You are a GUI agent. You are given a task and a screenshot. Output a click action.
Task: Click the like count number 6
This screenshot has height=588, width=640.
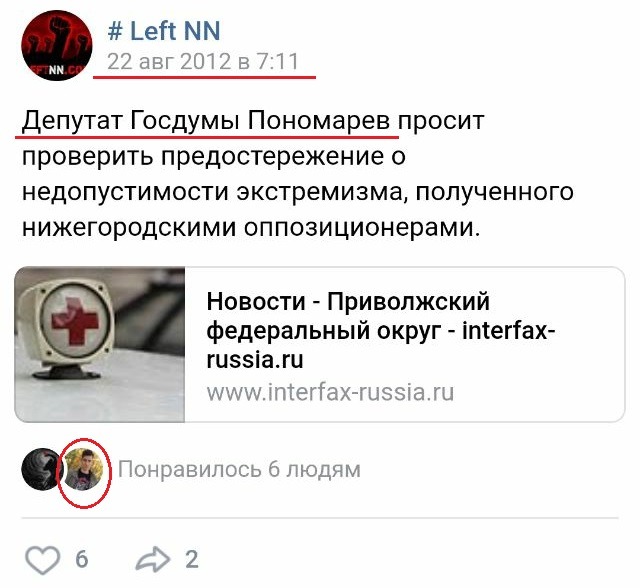pos(82,559)
